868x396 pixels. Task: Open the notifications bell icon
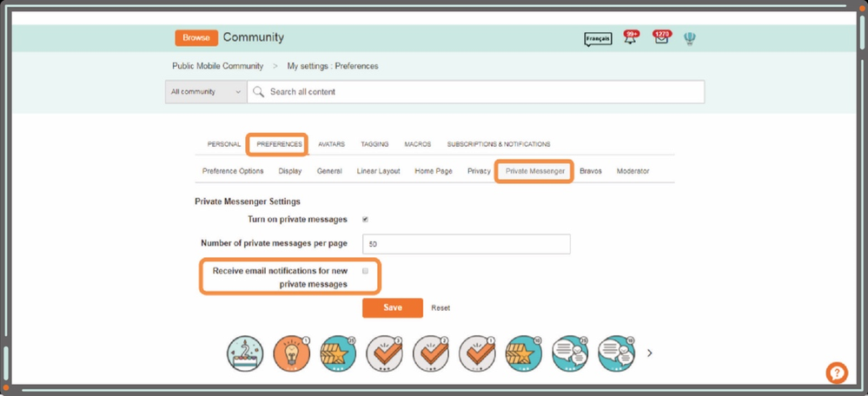[631, 39]
